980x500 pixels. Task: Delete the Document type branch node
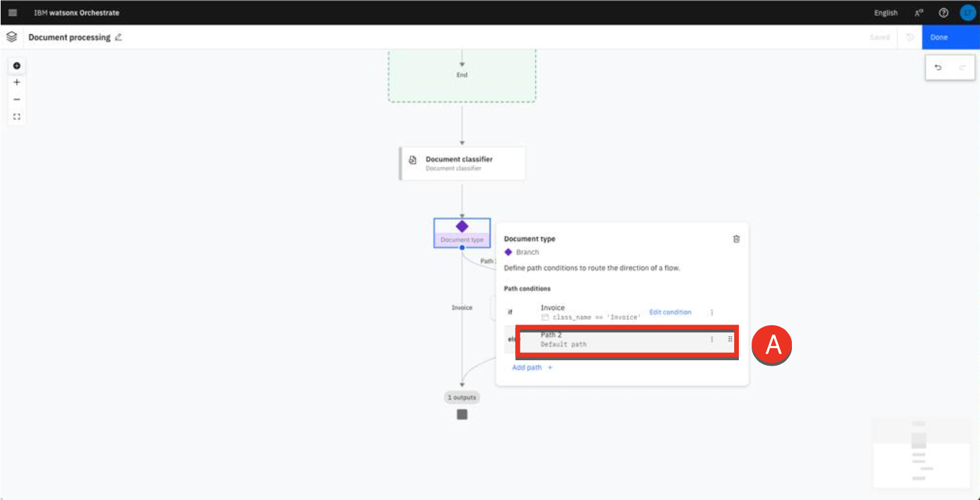736,239
